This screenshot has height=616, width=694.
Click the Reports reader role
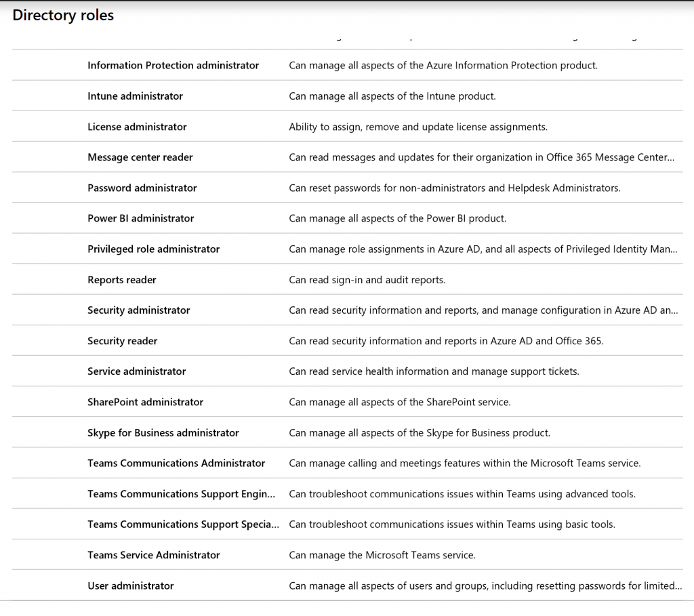[122, 279]
